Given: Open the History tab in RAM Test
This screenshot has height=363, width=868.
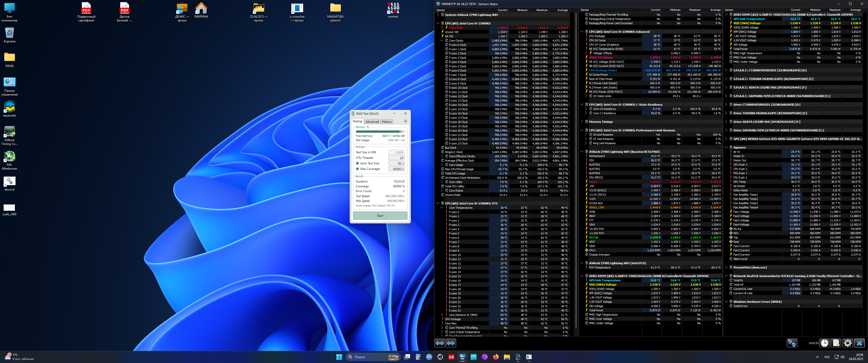Looking at the screenshot, I should tap(387, 122).
